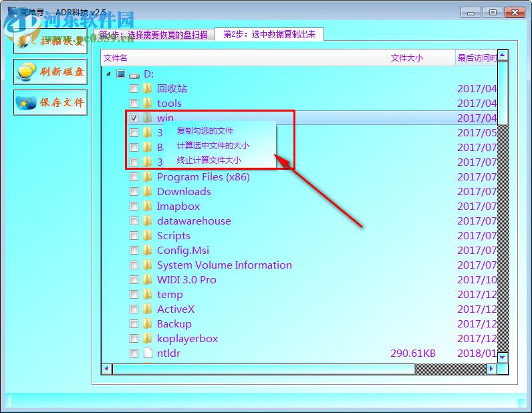532x413 pixels.
Task: Click the horizontal scrollbar right arrow
Action: click(491, 368)
